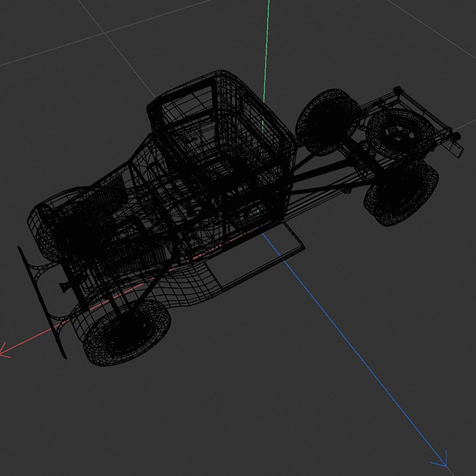Viewport: 476px width, 476px height.
Task: Select the front wheel wireframe near the bumper
Action: pyautogui.click(x=126, y=332)
